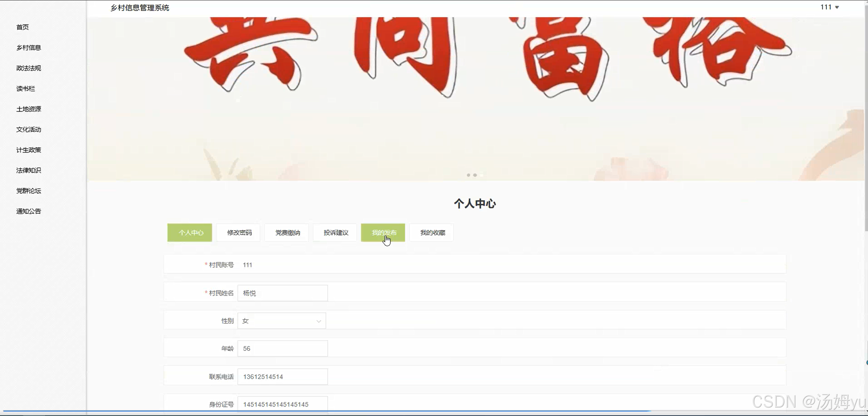Select the 个人中心 tab button

(x=190, y=233)
